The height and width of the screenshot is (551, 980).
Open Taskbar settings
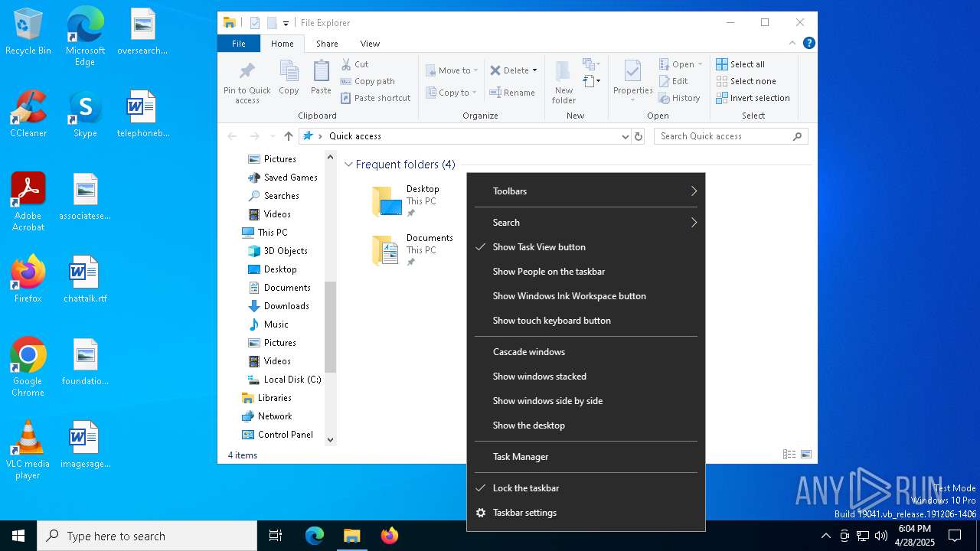tap(586, 513)
